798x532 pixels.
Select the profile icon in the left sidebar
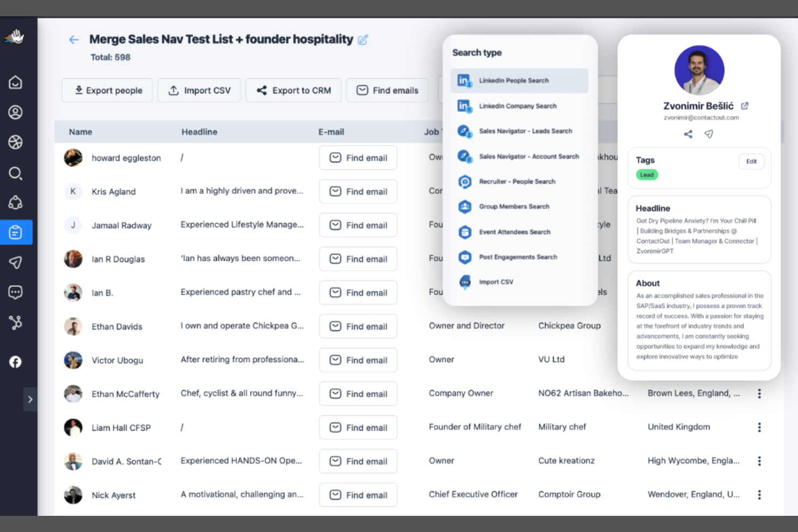point(15,113)
